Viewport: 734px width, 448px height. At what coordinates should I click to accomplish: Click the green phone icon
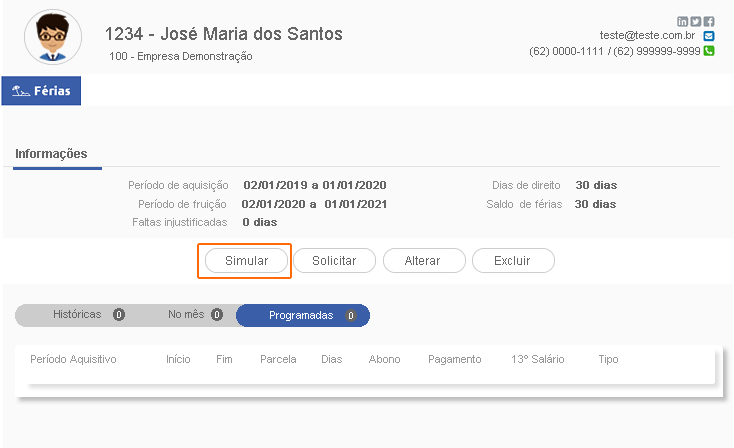(x=709, y=51)
